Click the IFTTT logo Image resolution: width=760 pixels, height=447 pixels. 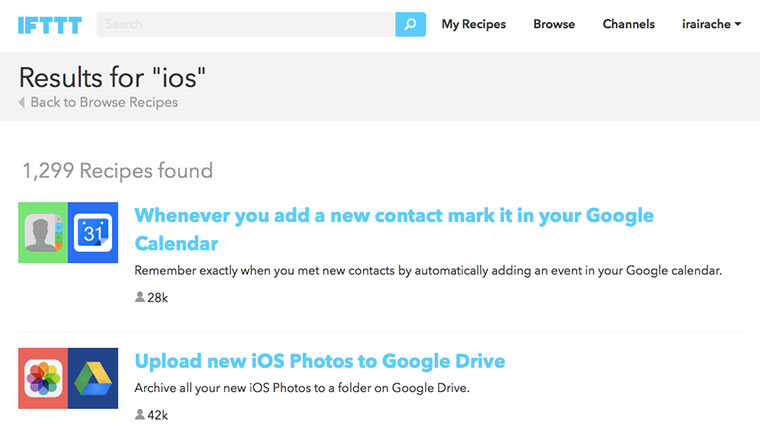49,25
